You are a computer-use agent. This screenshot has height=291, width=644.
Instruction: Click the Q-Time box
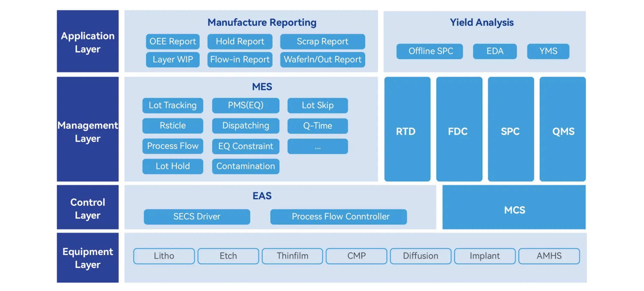(317, 126)
